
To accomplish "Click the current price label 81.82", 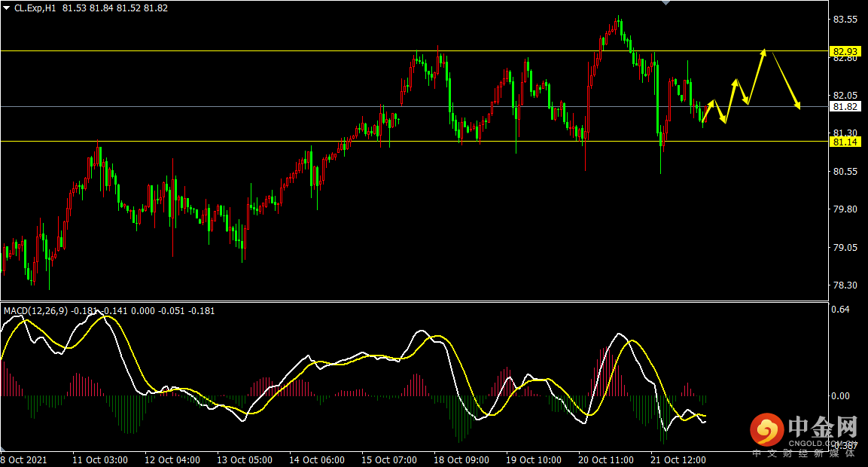I will [845, 106].
